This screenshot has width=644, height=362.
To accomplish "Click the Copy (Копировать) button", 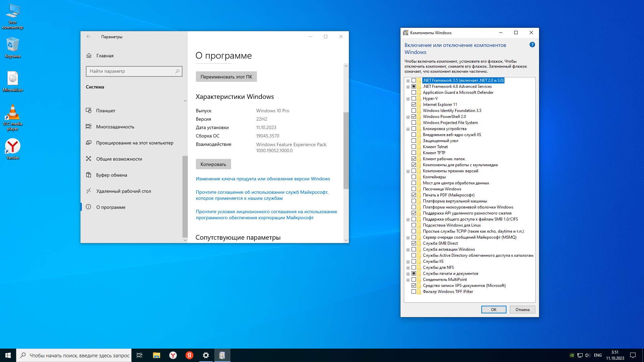I will tap(213, 164).
